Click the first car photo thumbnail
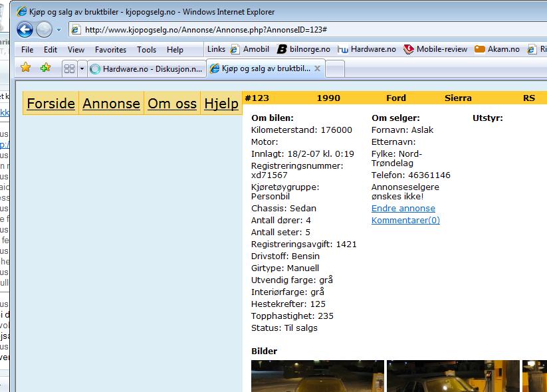This screenshot has width=547, height=392. 318,376
